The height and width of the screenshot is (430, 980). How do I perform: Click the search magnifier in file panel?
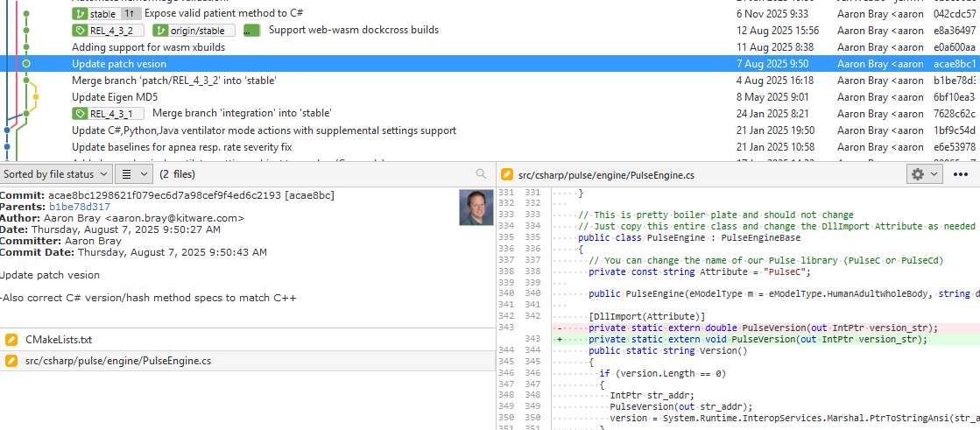(480, 174)
